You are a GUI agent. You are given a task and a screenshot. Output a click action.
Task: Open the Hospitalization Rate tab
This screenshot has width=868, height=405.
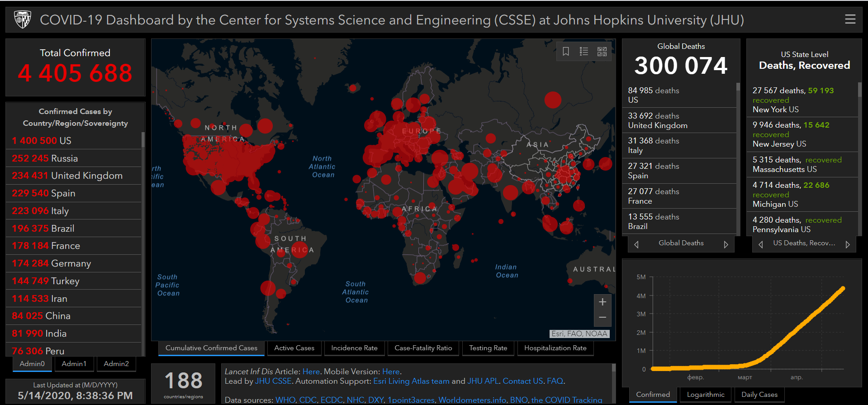555,348
